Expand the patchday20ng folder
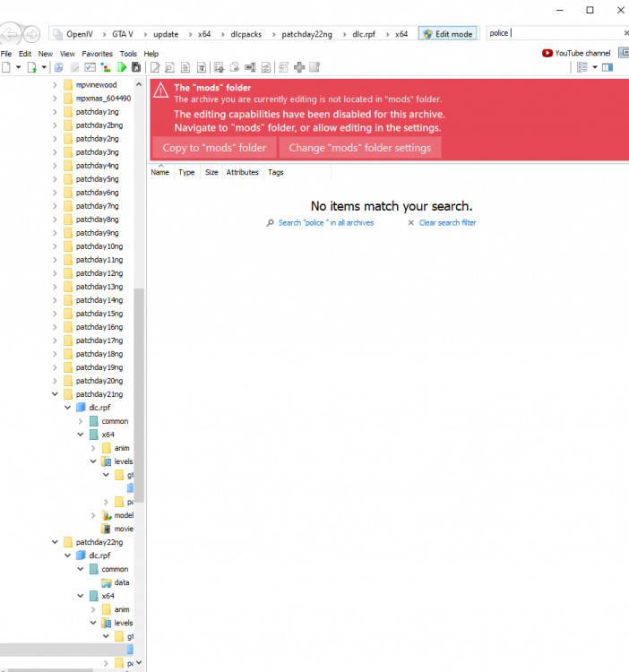Viewport: 629px width, 672px height. (55, 381)
